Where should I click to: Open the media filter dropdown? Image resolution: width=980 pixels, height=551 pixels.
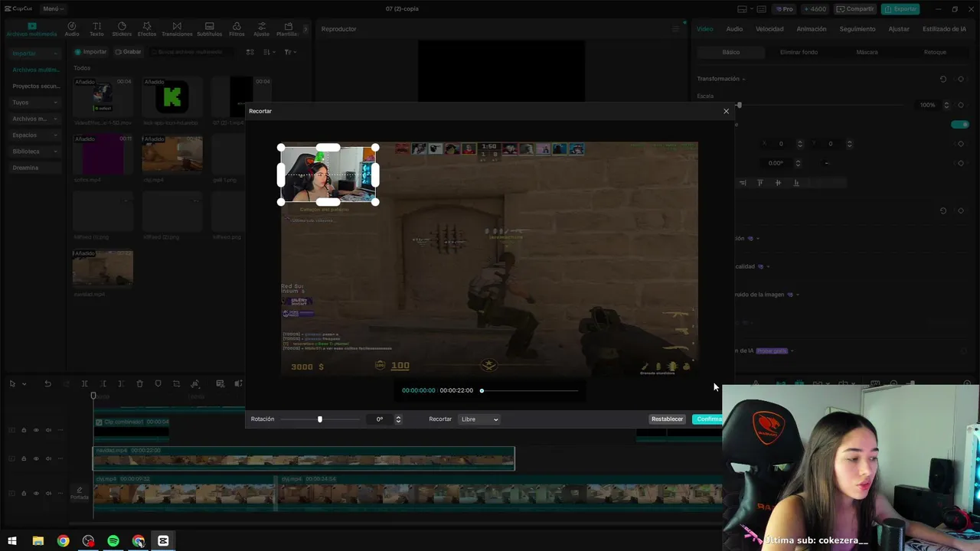[x=289, y=52]
